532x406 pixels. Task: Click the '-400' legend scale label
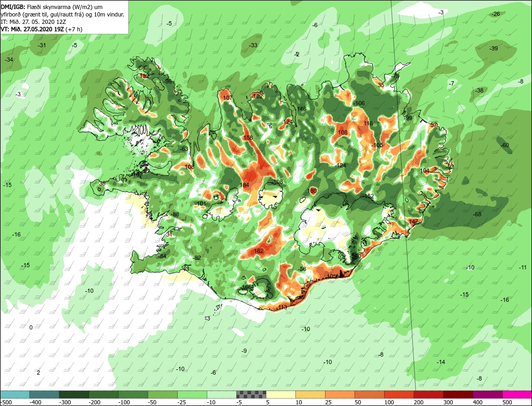point(35,402)
